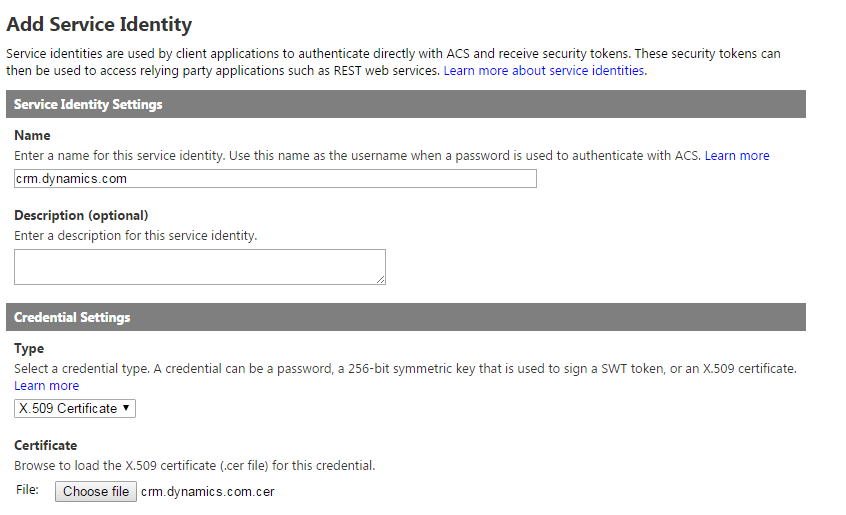Image resolution: width=846 pixels, height=515 pixels.
Task: Click the Name text input field
Action: (x=275, y=179)
